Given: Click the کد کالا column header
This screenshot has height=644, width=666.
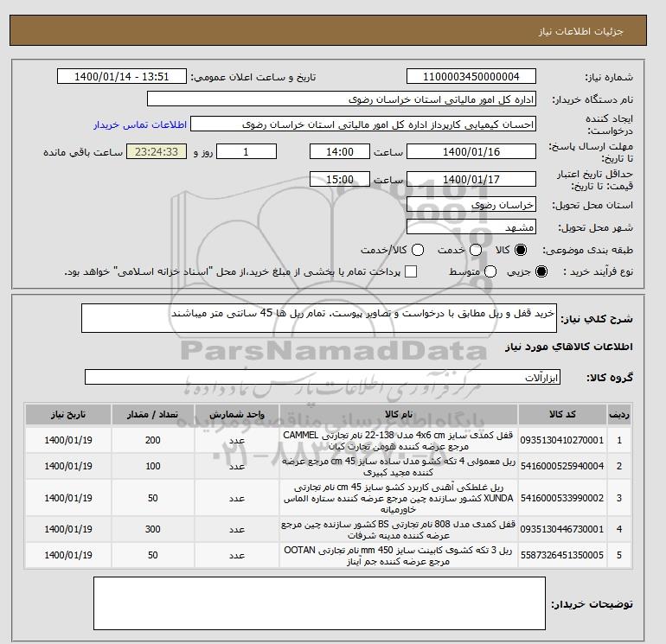Looking at the screenshot, I should click(x=562, y=414).
